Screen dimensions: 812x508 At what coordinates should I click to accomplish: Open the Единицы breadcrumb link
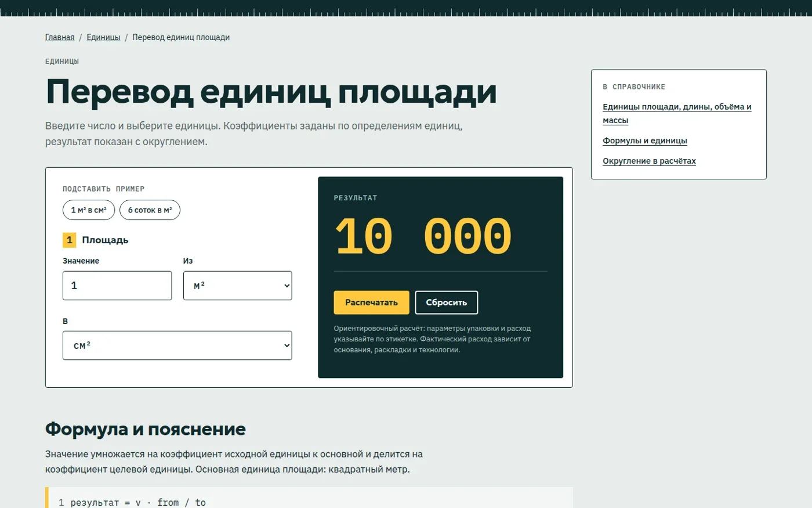pyautogui.click(x=103, y=37)
